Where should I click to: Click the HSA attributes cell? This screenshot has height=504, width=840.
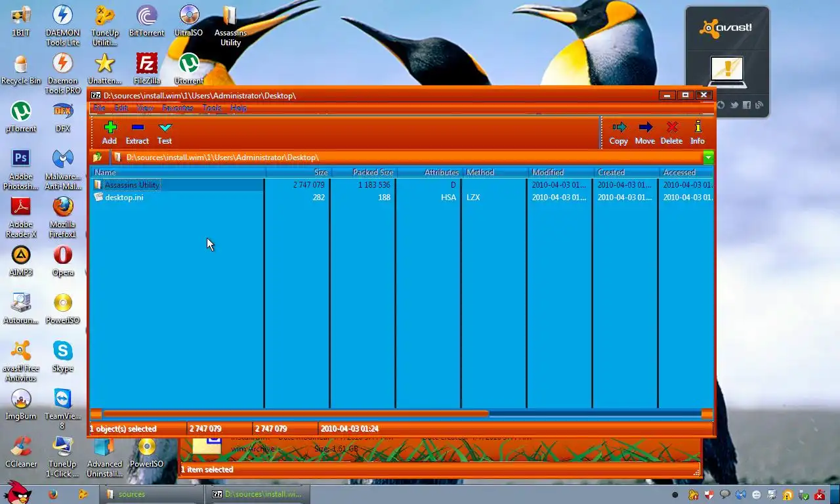(448, 197)
